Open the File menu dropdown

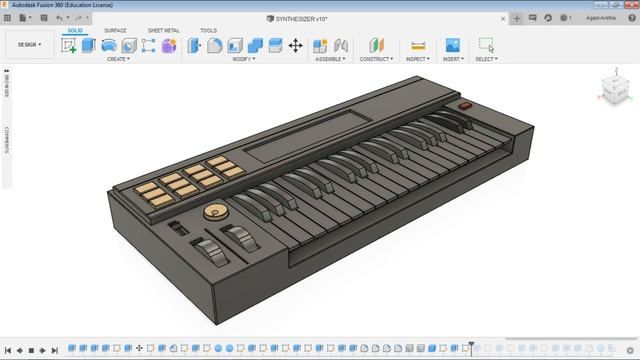[x=25, y=18]
